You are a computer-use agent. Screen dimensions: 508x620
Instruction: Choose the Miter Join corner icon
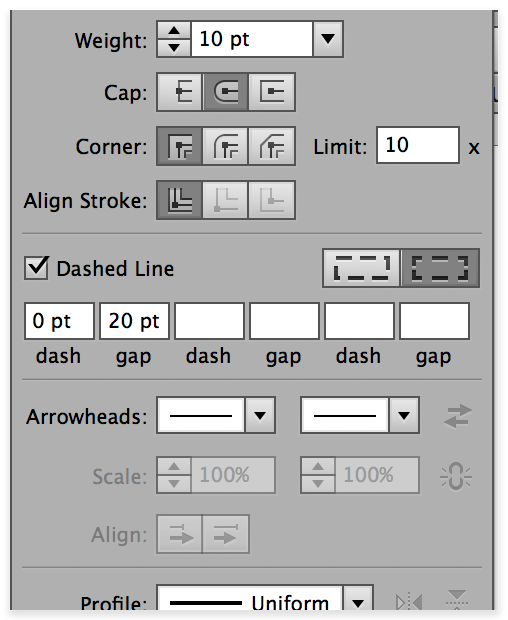pyautogui.click(x=180, y=146)
